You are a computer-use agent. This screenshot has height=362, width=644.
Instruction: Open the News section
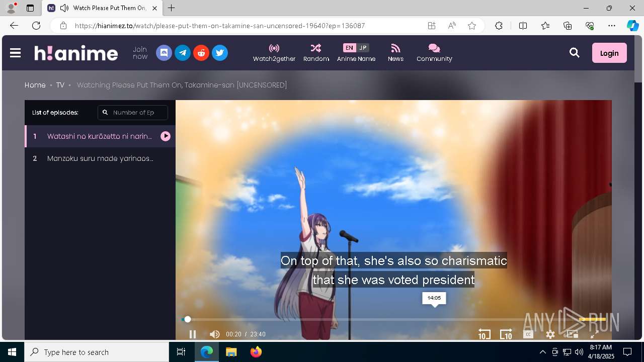coord(395,53)
